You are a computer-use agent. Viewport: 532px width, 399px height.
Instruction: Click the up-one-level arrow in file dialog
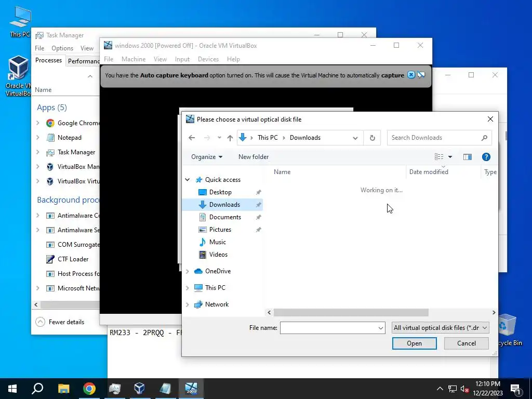pos(230,138)
